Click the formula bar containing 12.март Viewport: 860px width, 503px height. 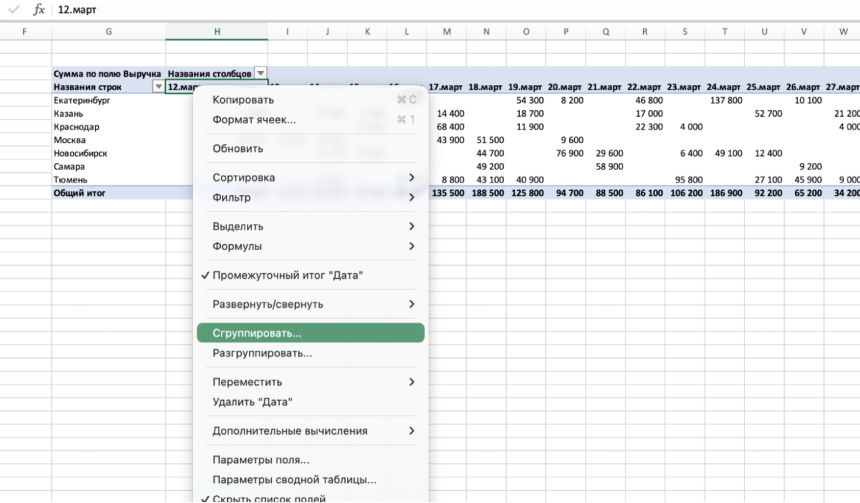(455, 9)
